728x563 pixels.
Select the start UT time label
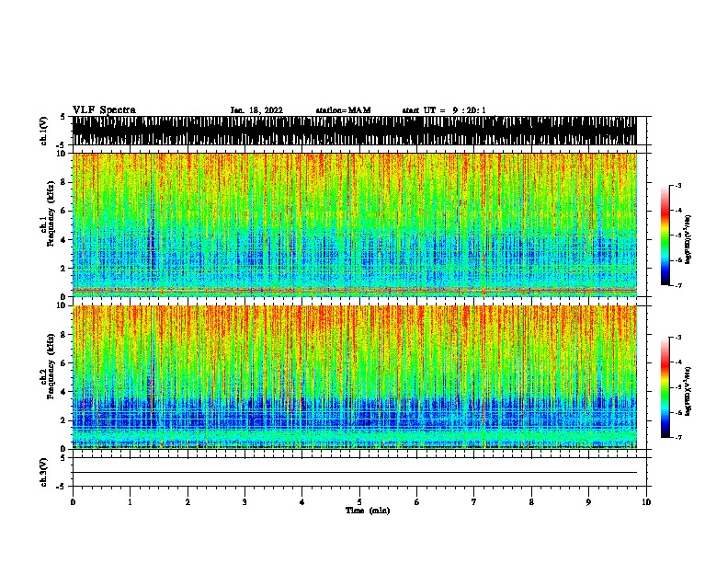coord(444,110)
